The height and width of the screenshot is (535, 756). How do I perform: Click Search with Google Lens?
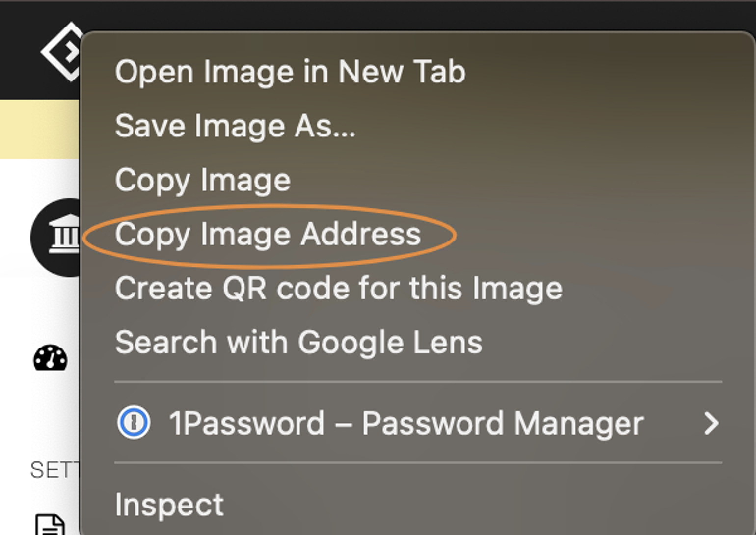pos(298,342)
